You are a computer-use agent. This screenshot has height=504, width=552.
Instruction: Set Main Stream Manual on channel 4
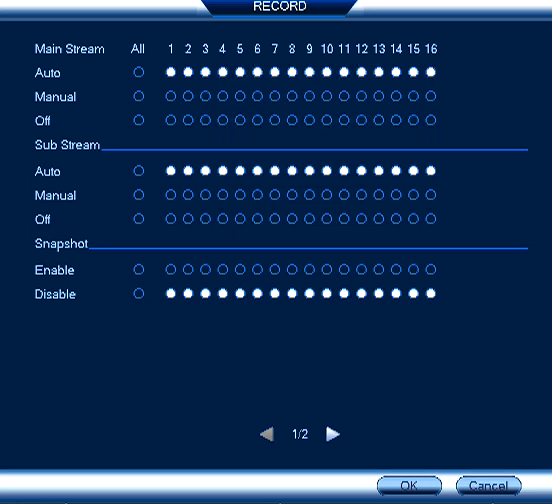[222, 96]
